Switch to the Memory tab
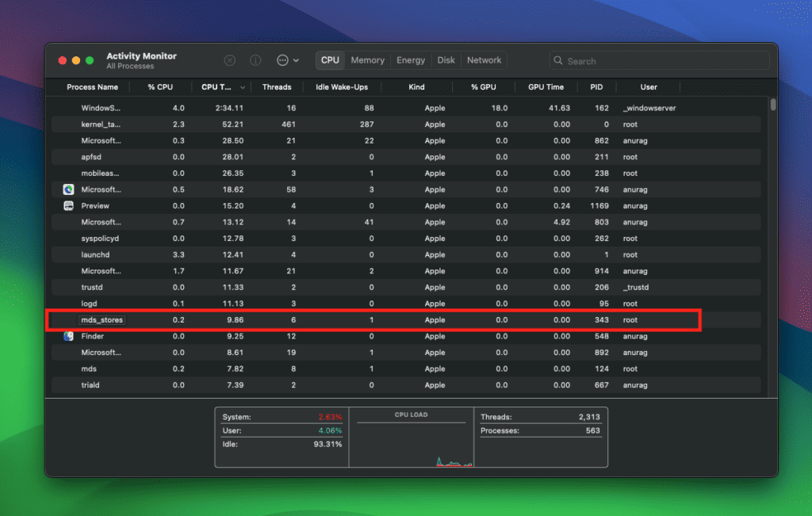812x516 pixels. pos(367,60)
